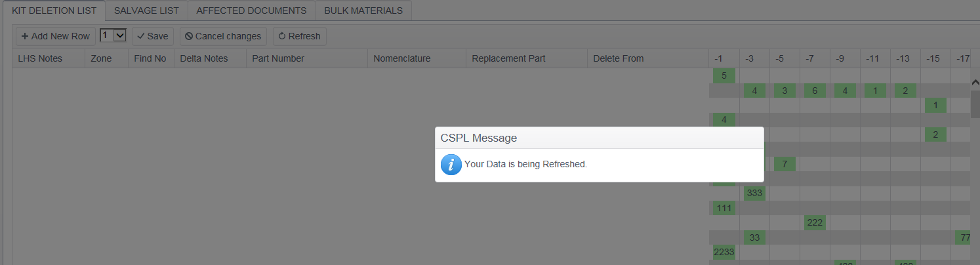Go to the Bulk Materials tab
Viewport: 980px width, 265px height.
363,10
